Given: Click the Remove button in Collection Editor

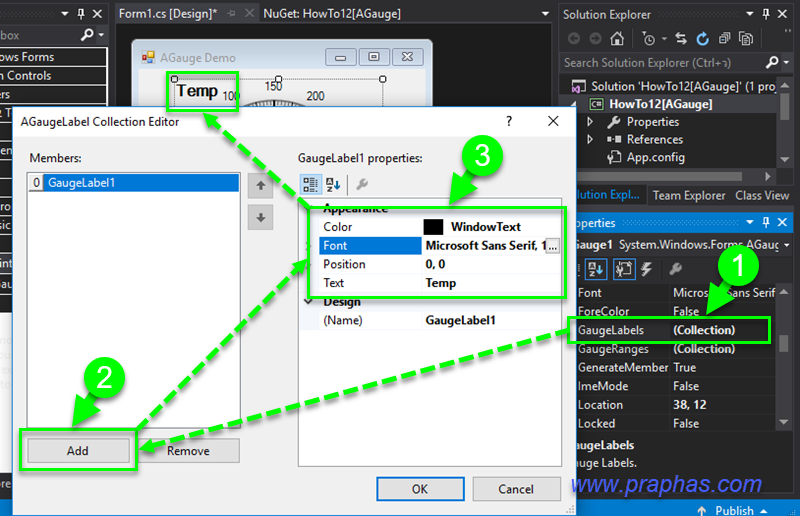Looking at the screenshot, I should [188, 451].
